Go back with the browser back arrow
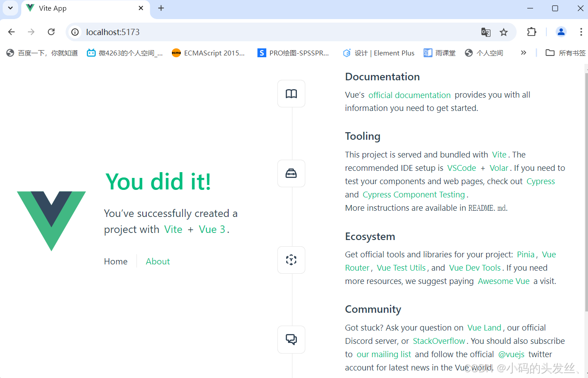 pyautogui.click(x=12, y=32)
